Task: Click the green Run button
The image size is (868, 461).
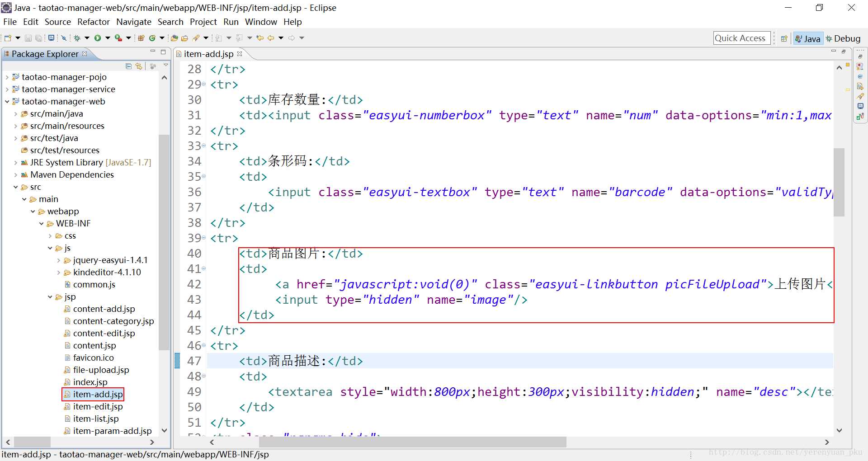Action: coord(98,38)
